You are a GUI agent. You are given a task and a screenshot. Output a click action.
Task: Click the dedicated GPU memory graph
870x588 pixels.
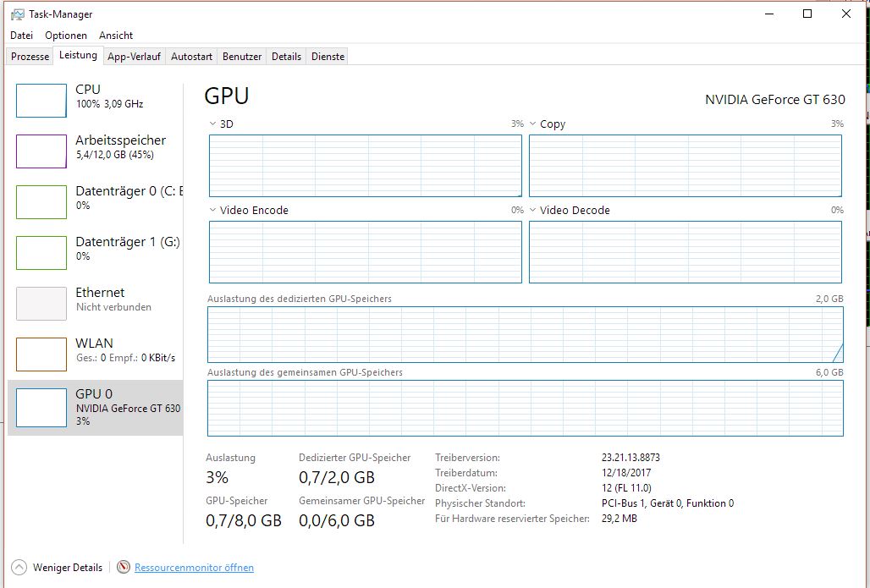pos(526,334)
